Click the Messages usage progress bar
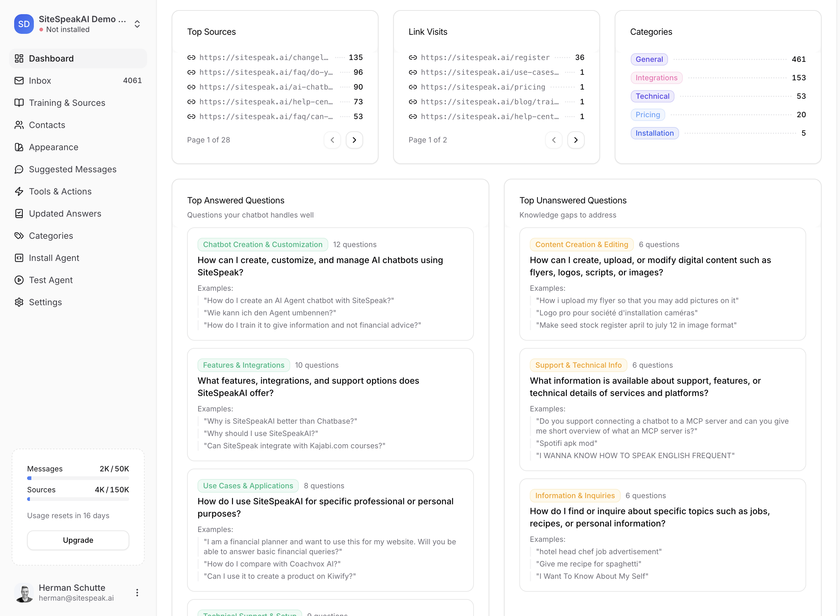Image resolution: width=840 pixels, height=616 pixels. click(x=78, y=478)
